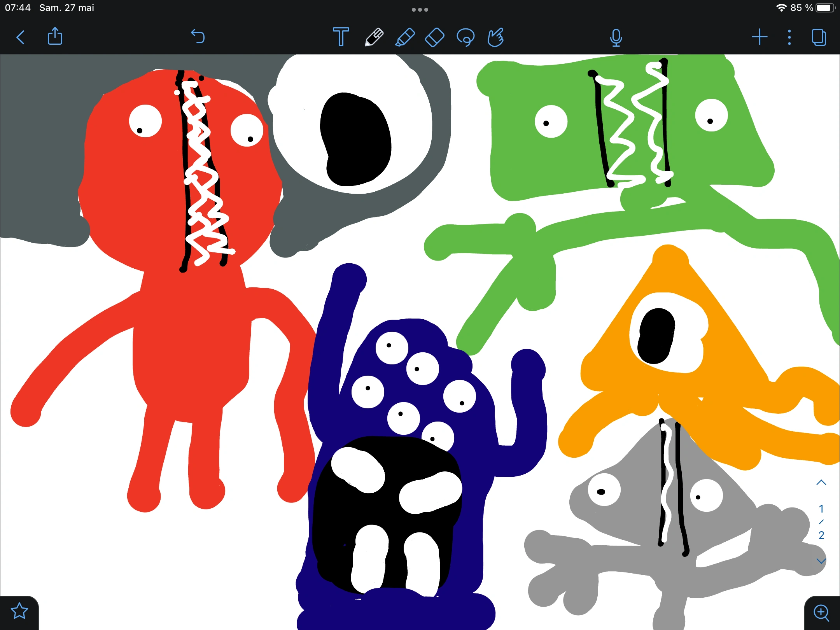Toggle finger drawing hand tool
The width and height of the screenshot is (840, 630).
(496, 37)
